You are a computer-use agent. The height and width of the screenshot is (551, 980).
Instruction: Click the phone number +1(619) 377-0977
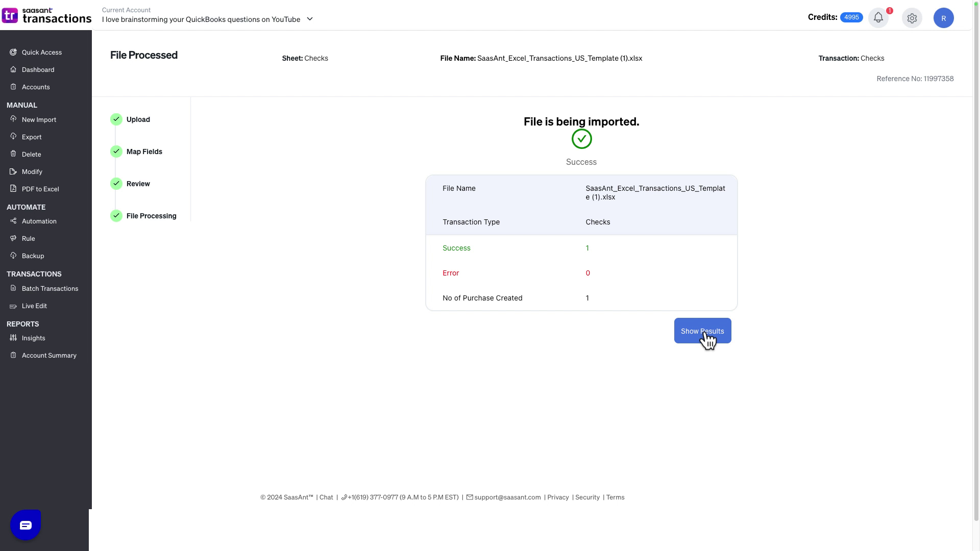(x=373, y=497)
